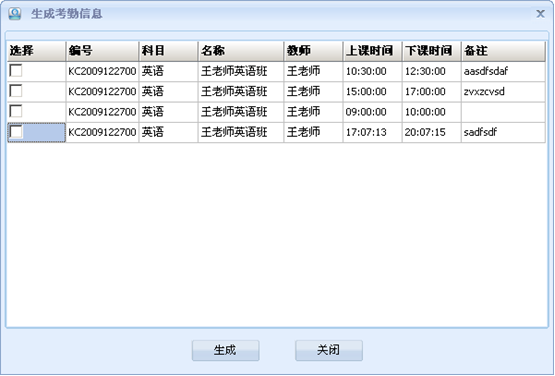Viewport: 555px width, 376px height.
Task: Click the 教师 column header
Action: point(314,51)
